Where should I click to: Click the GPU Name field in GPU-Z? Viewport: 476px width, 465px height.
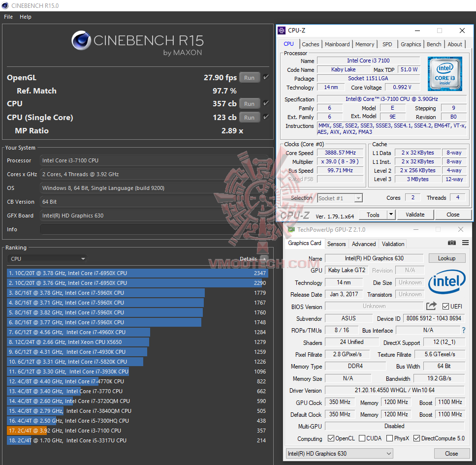pyautogui.click(x=374, y=258)
